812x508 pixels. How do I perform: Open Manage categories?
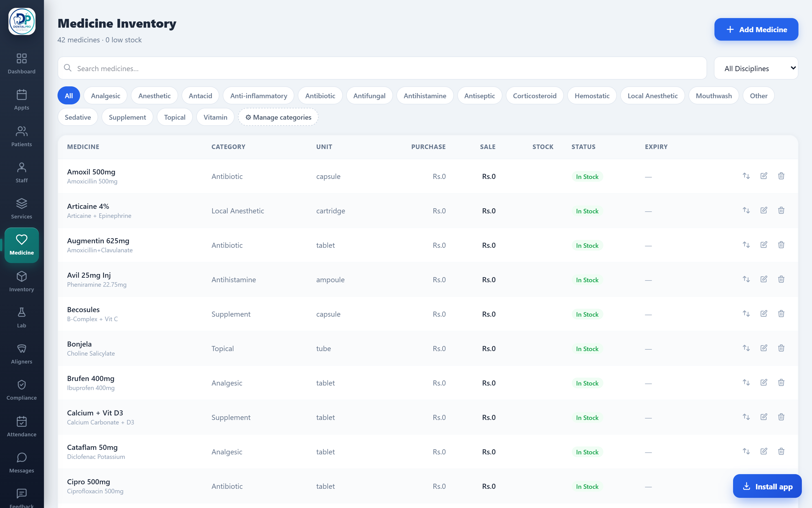(278, 117)
